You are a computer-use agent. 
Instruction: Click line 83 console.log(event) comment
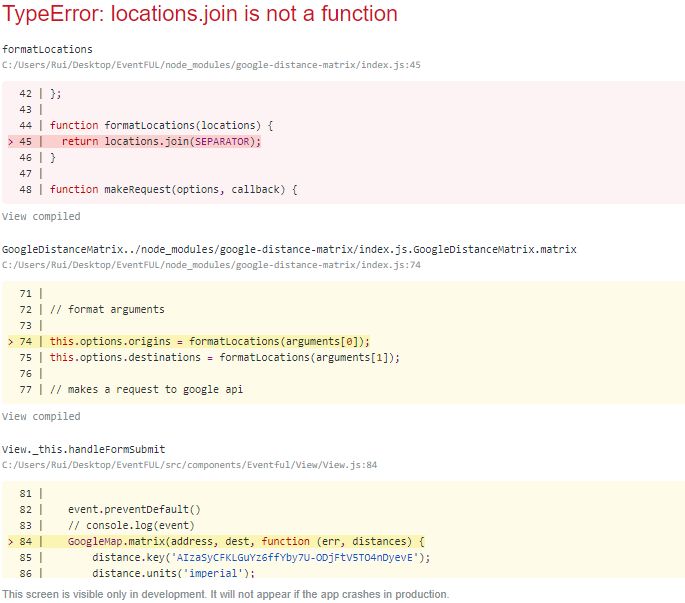click(131, 525)
